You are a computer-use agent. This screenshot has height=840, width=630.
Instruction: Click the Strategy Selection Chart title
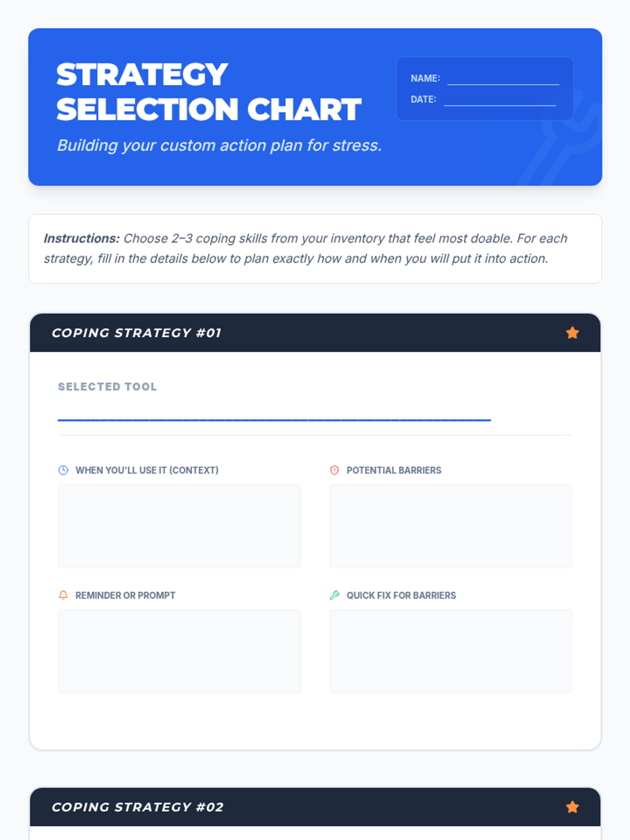tap(209, 92)
